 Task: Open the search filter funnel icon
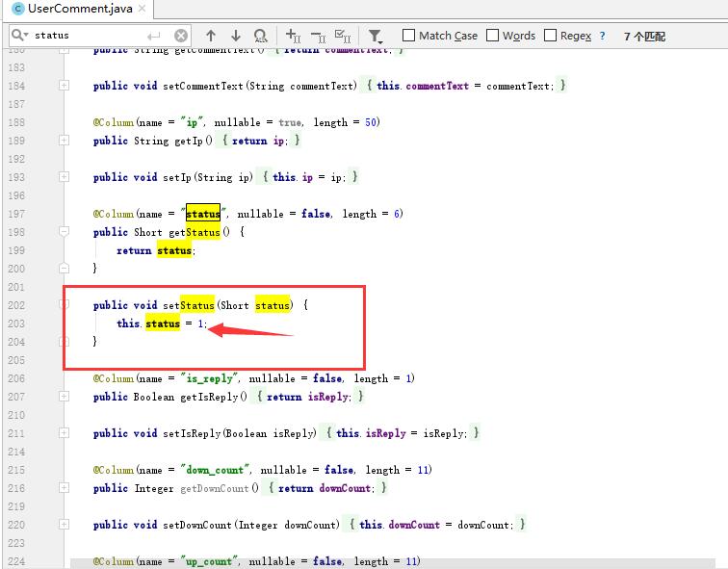click(x=376, y=37)
